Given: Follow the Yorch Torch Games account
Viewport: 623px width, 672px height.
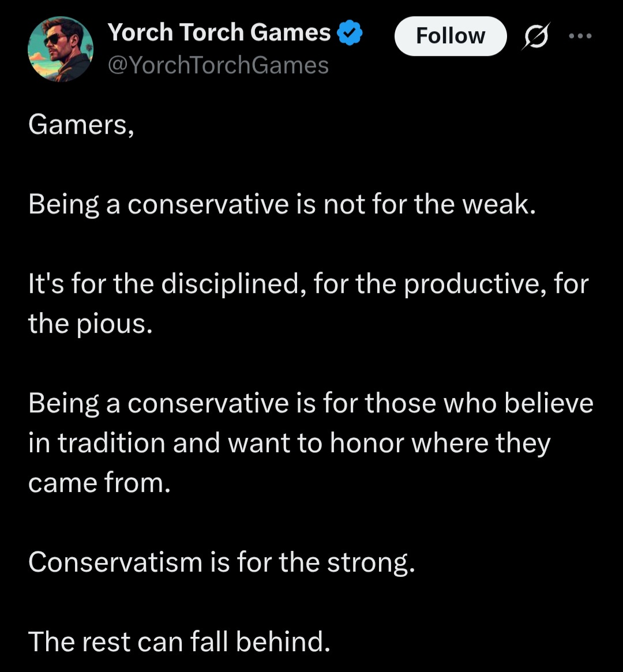Looking at the screenshot, I should [450, 36].
